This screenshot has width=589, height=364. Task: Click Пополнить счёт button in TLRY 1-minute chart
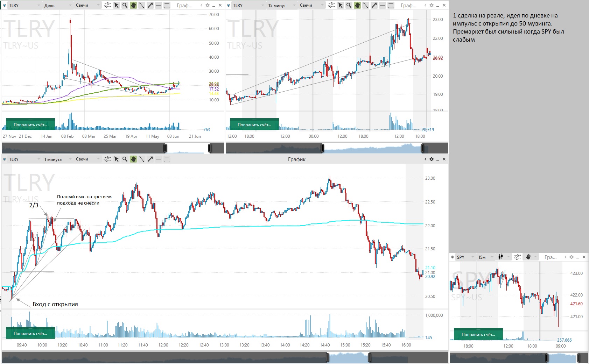[x=30, y=333]
